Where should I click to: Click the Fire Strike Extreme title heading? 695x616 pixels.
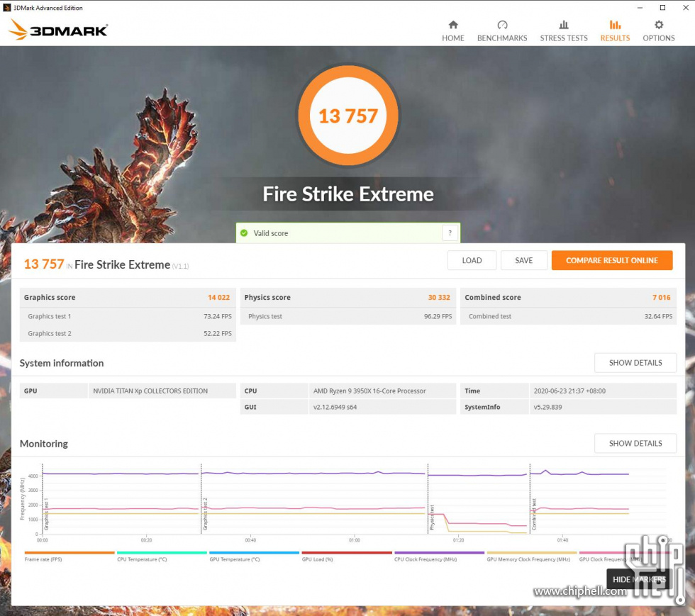pos(348,194)
